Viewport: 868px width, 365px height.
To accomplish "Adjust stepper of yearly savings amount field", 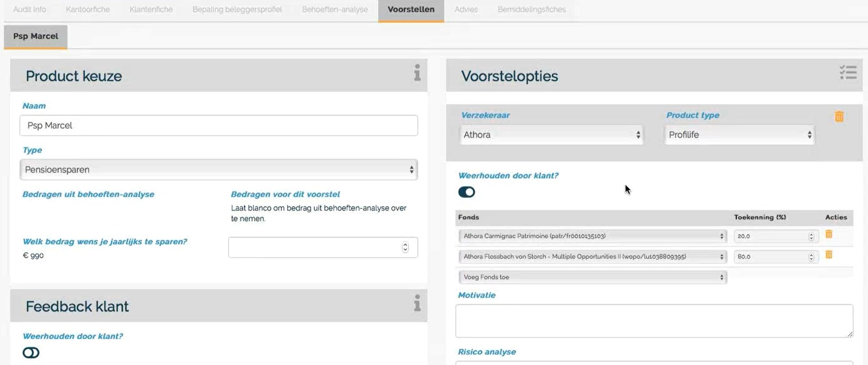I will 405,247.
